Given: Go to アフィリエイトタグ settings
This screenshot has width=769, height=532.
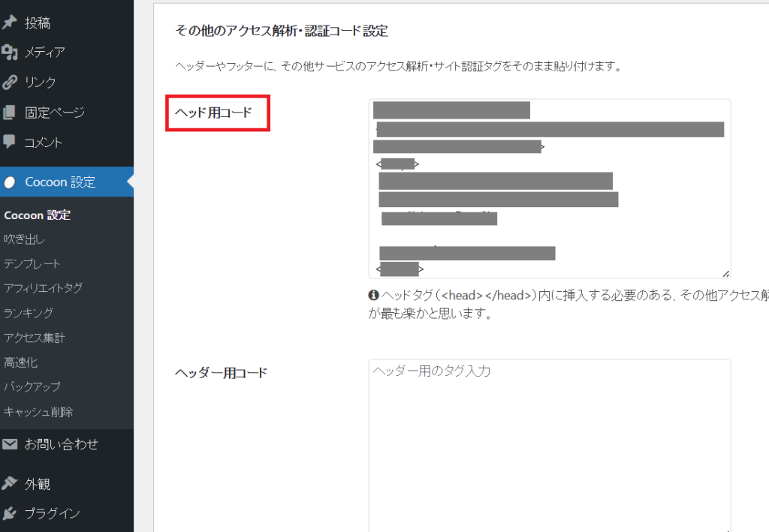Looking at the screenshot, I should (43, 288).
